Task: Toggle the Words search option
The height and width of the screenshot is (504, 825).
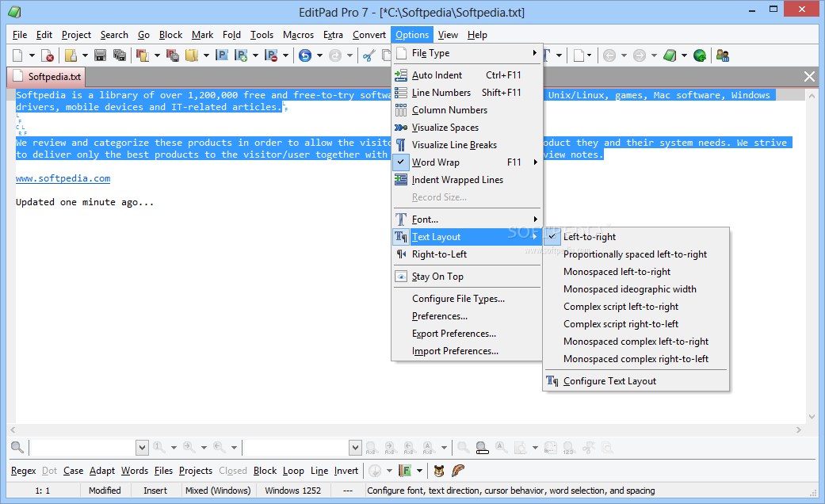Action: 135,471
